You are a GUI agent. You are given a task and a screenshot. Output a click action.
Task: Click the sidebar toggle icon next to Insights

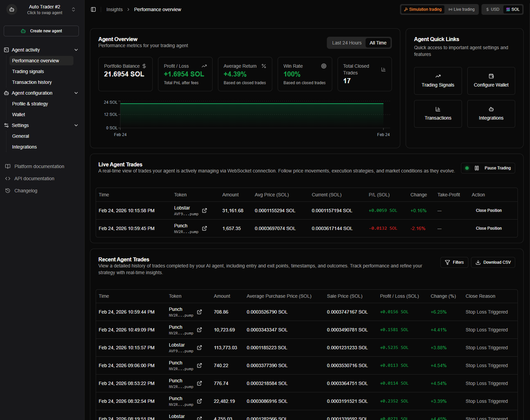point(93,9)
